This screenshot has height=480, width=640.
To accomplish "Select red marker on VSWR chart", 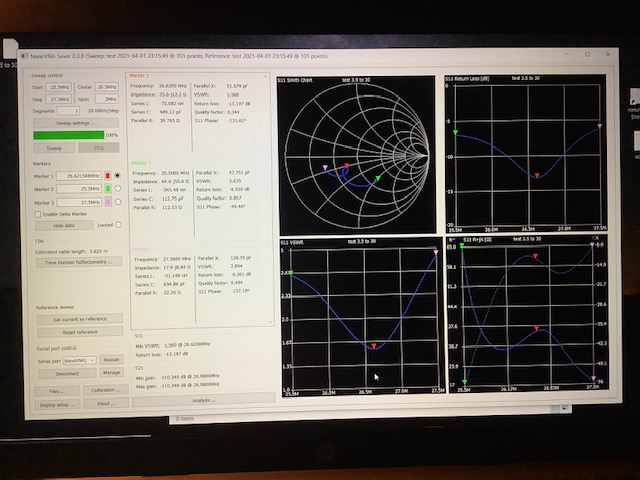I will point(373,346).
